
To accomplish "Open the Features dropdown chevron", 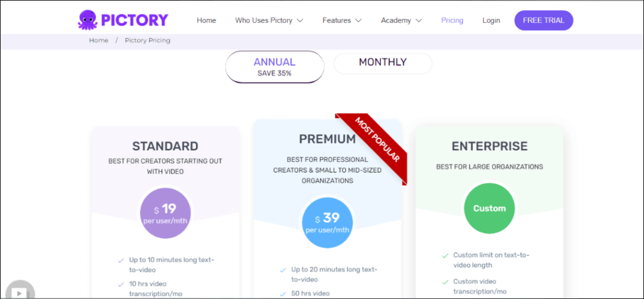I will pos(358,21).
